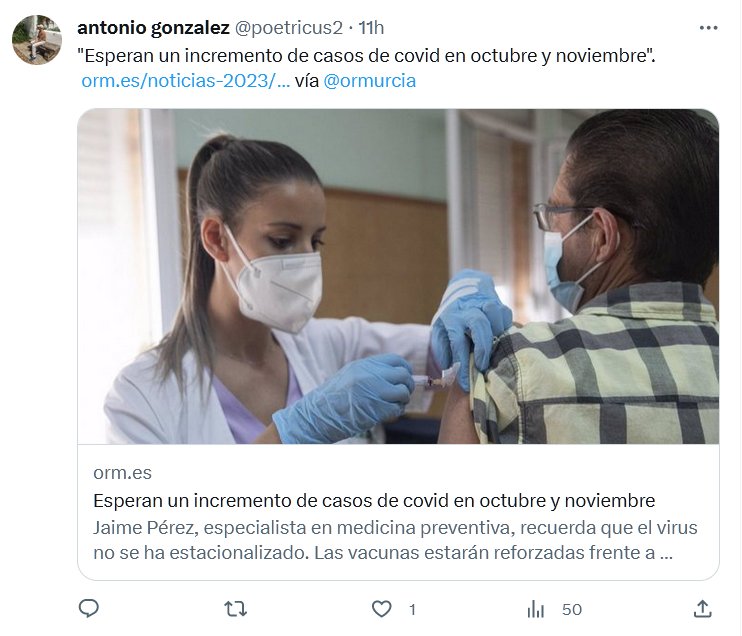This screenshot has width=742, height=636.
Task: Click the 50 views count
Action: 572,610
